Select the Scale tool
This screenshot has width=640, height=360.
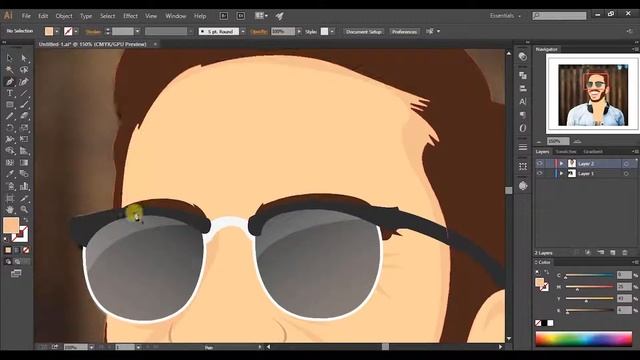pos(24,128)
